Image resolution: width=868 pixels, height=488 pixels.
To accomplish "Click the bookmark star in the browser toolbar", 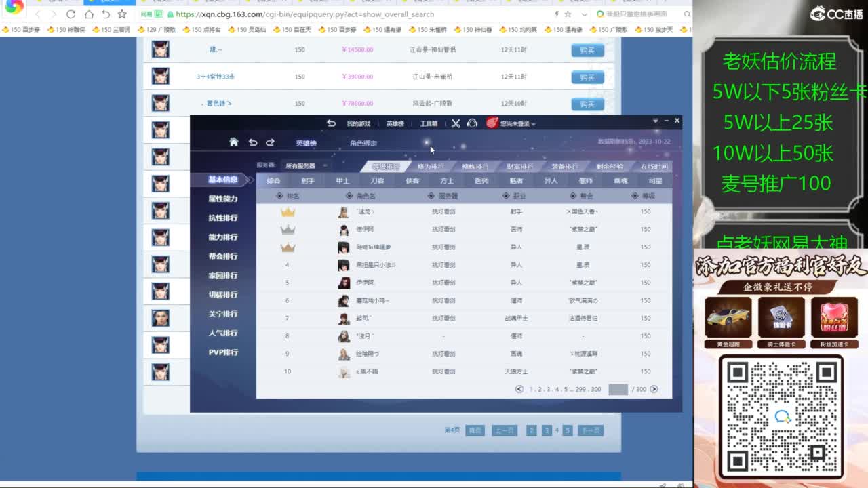I will (122, 14).
